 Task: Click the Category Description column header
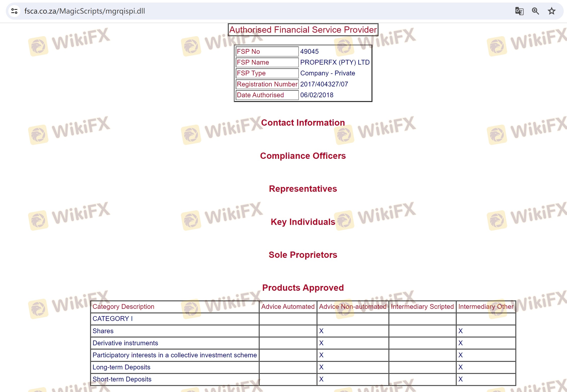click(123, 307)
